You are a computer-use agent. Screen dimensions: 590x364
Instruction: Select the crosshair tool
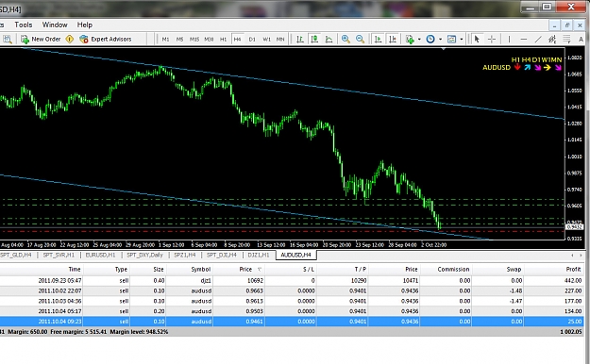click(492, 39)
